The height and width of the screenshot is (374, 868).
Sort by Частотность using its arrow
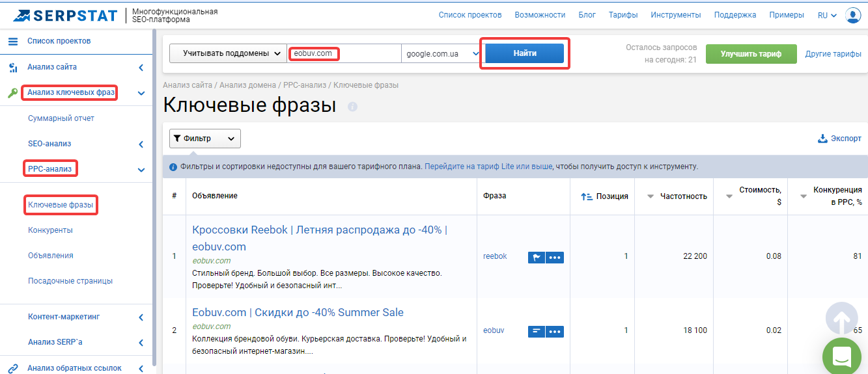point(650,196)
